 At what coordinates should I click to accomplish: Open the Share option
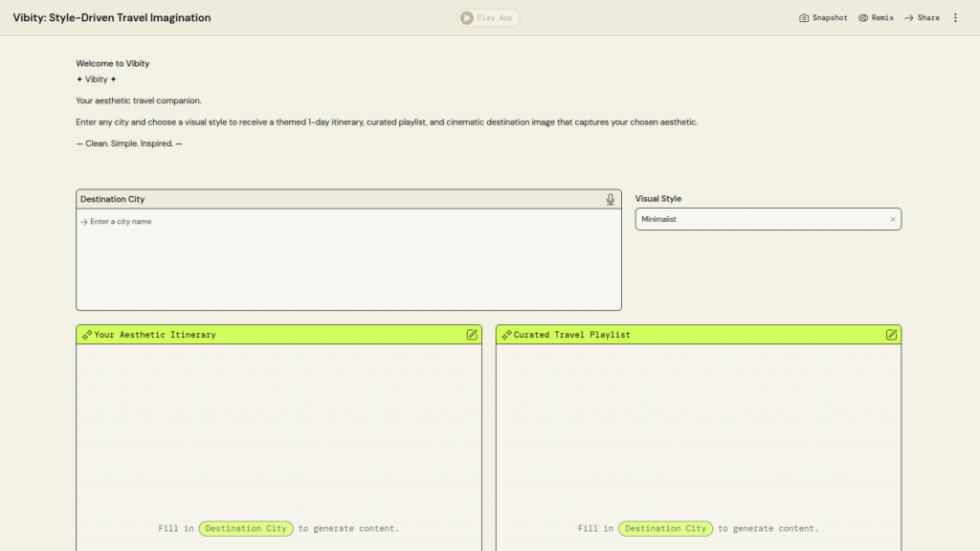point(922,18)
